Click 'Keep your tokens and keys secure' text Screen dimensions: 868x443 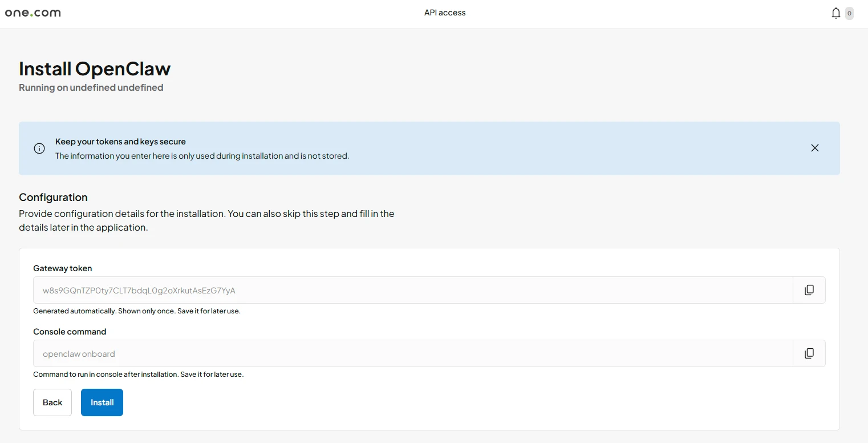point(120,142)
